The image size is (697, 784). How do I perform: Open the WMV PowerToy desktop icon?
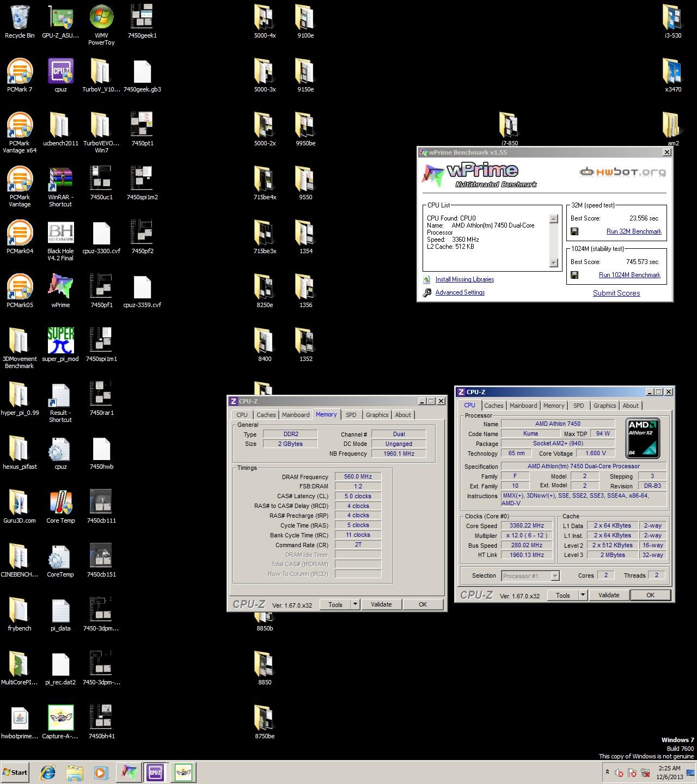[101, 25]
